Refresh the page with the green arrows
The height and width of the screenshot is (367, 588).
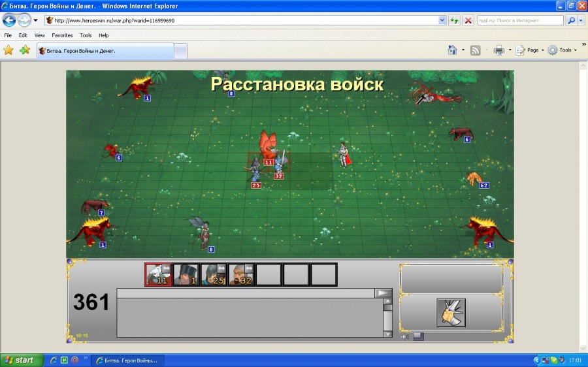(x=455, y=21)
